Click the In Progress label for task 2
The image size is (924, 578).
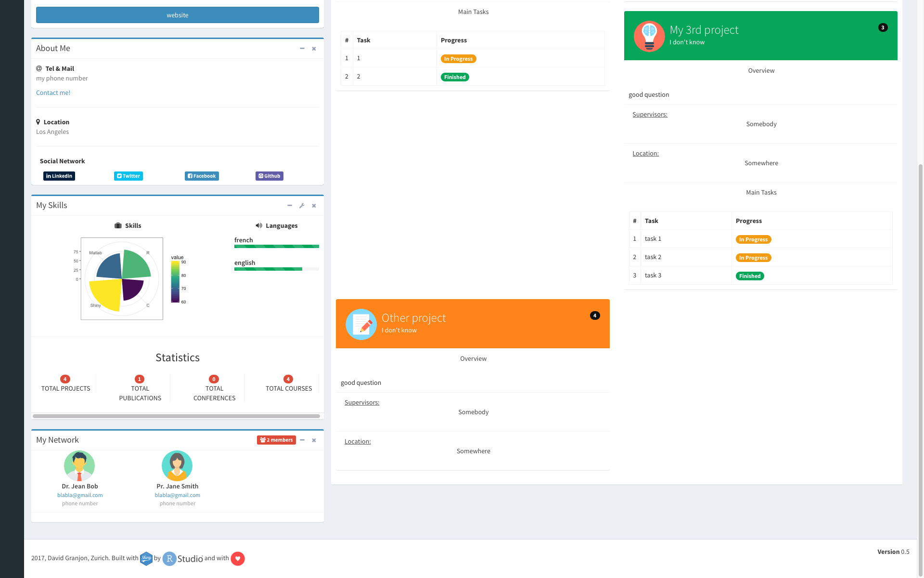[753, 258]
